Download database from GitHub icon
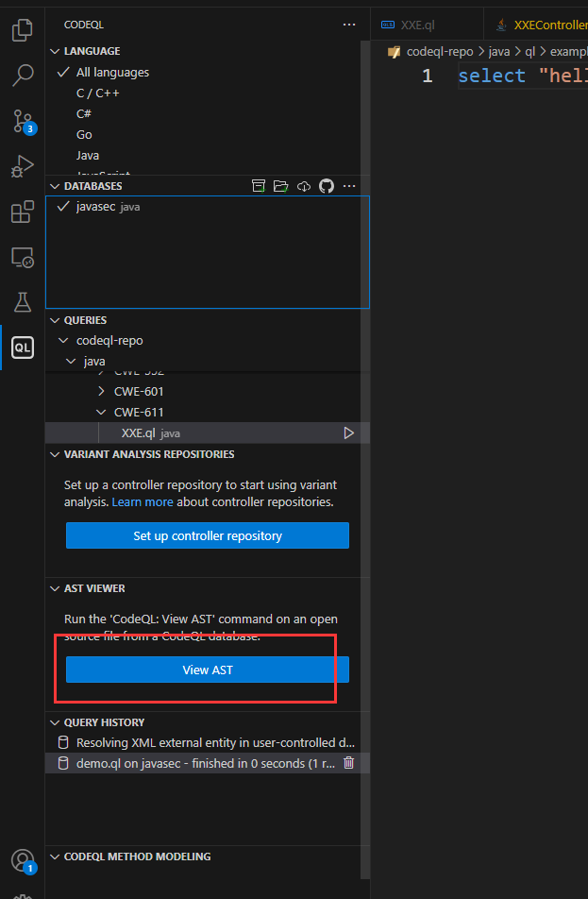The width and height of the screenshot is (588, 899). [x=327, y=186]
